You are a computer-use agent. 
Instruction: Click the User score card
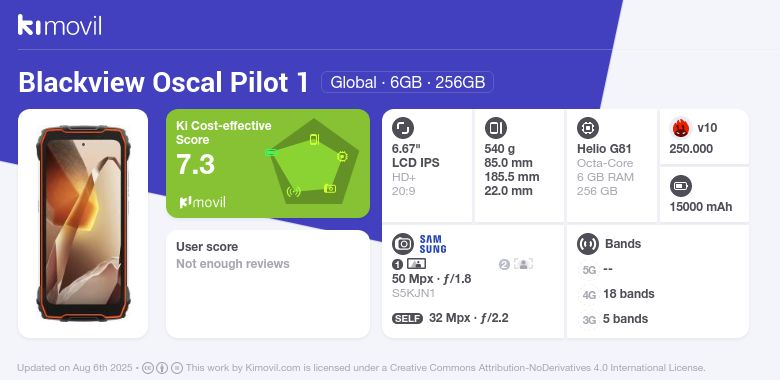[x=268, y=284]
